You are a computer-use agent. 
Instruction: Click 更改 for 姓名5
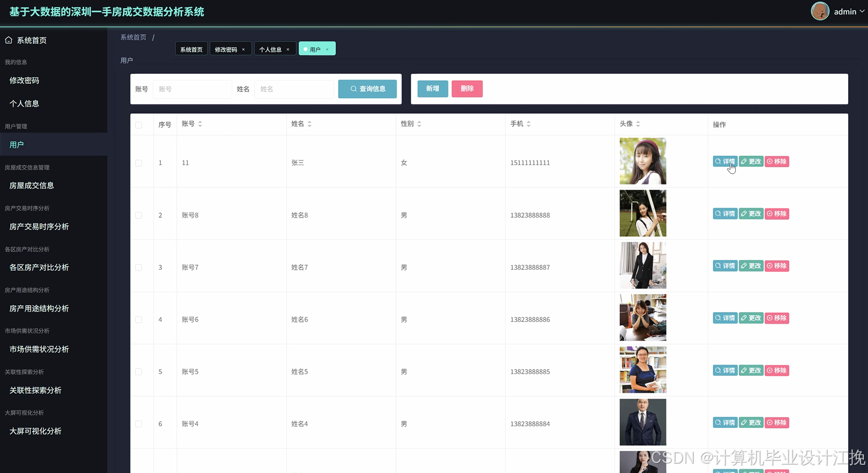coord(751,371)
